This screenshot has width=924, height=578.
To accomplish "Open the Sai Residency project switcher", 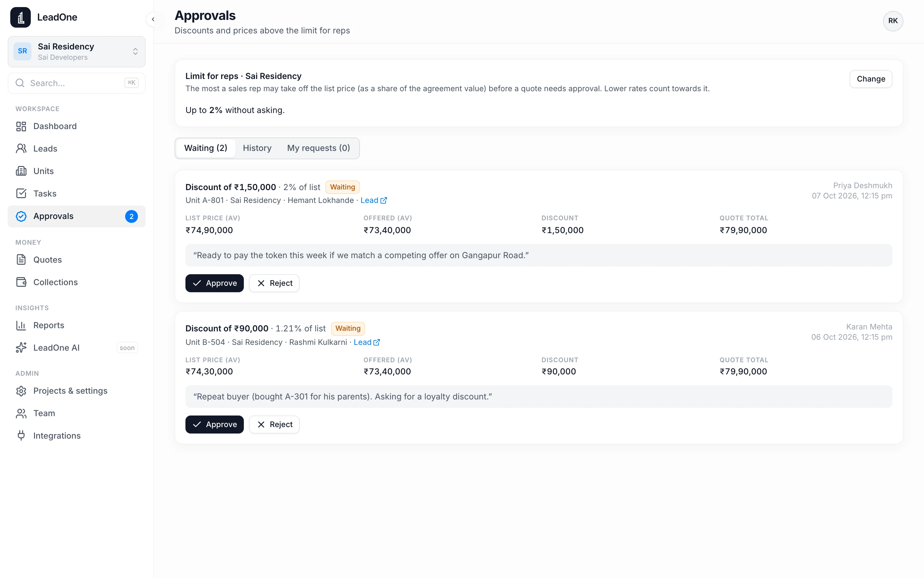I will [76, 52].
